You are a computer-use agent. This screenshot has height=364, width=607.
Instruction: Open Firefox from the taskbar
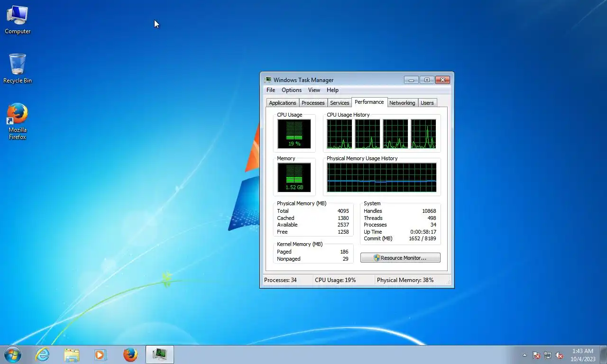tap(130, 355)
